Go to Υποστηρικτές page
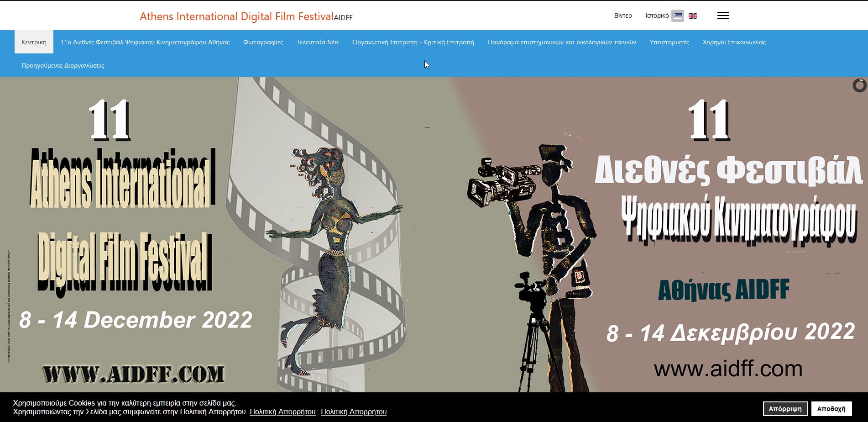This screenshot has height=422, width=868. click(669, 42)
